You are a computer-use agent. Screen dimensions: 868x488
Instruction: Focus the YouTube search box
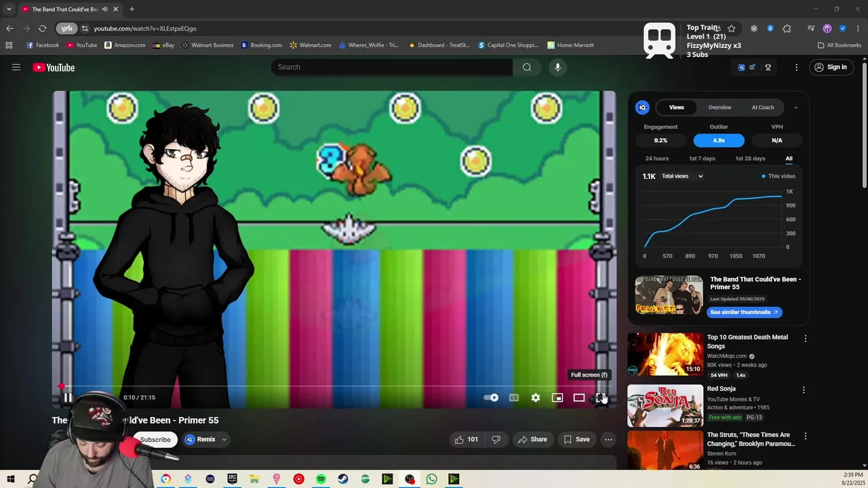tap(392, 67)
